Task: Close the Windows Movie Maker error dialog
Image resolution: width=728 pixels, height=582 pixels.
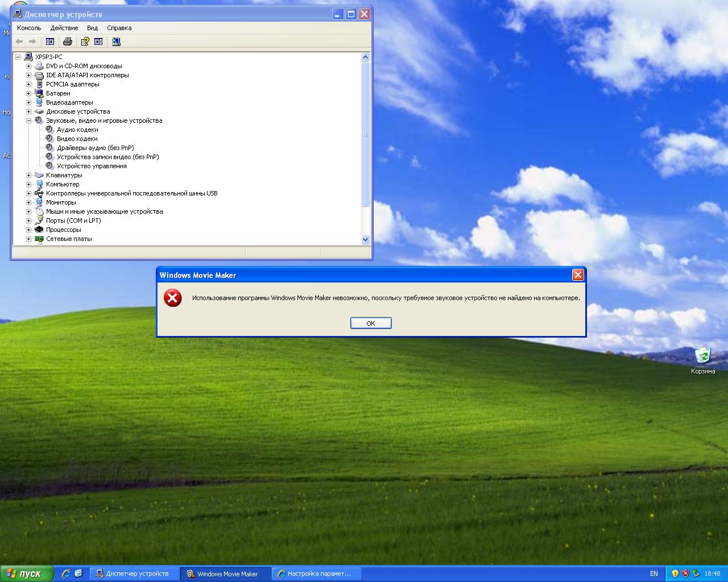Action: [578, 275]
